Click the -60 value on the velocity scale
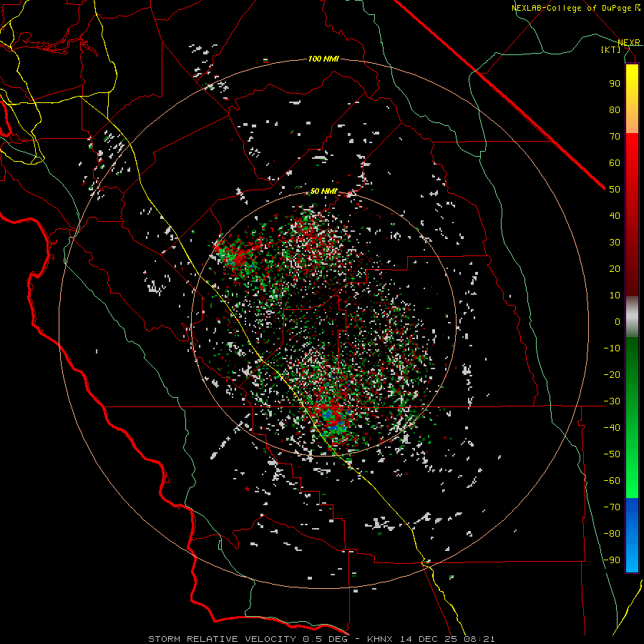644x644 pixels. [612, 481]
